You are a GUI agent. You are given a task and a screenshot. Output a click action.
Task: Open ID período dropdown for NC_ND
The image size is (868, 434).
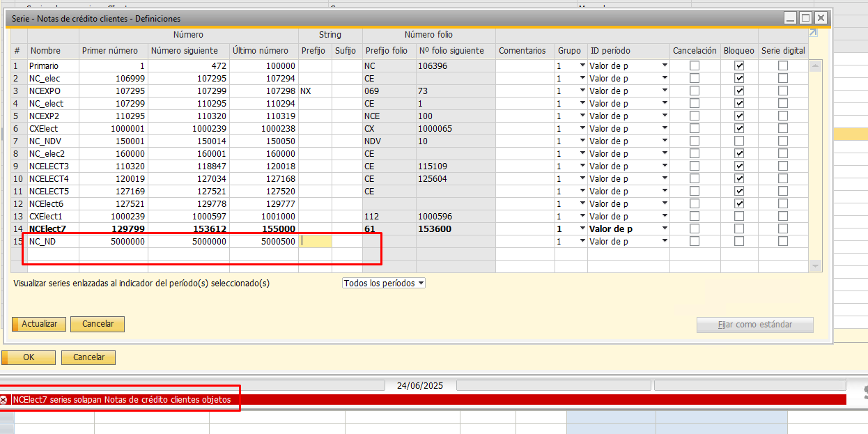pos(665,241)
